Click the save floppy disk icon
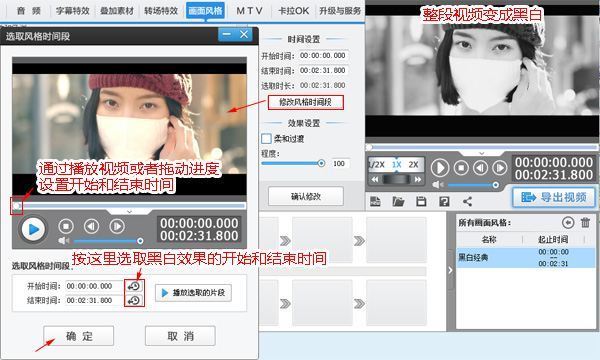The width and height of the screenshot is (600, 360). pos(421,201)
